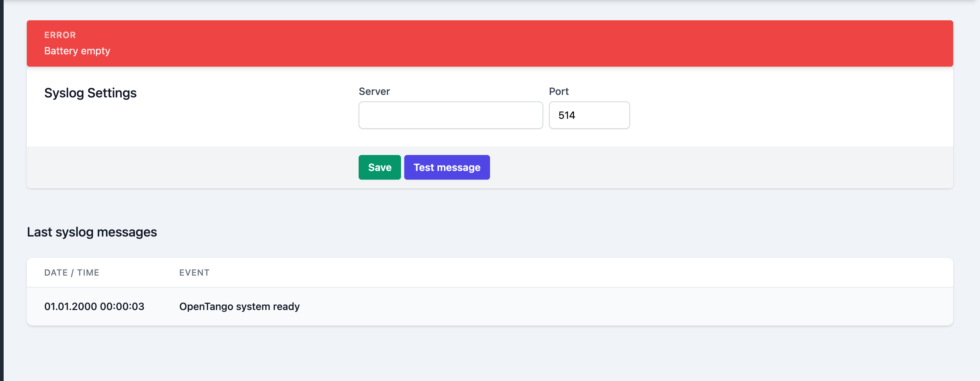Click the EVENT column header

tap(194, 272)
